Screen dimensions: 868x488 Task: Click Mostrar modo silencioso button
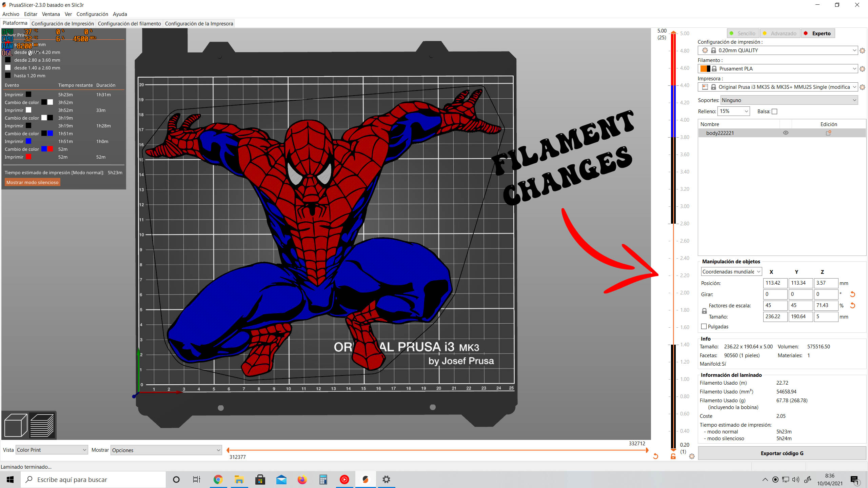33,182
